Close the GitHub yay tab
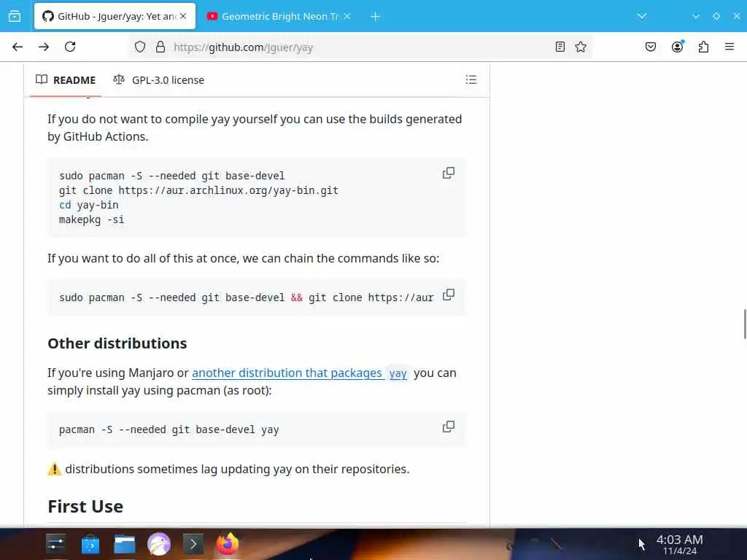 pyautogui.click(x=183, y=16)
